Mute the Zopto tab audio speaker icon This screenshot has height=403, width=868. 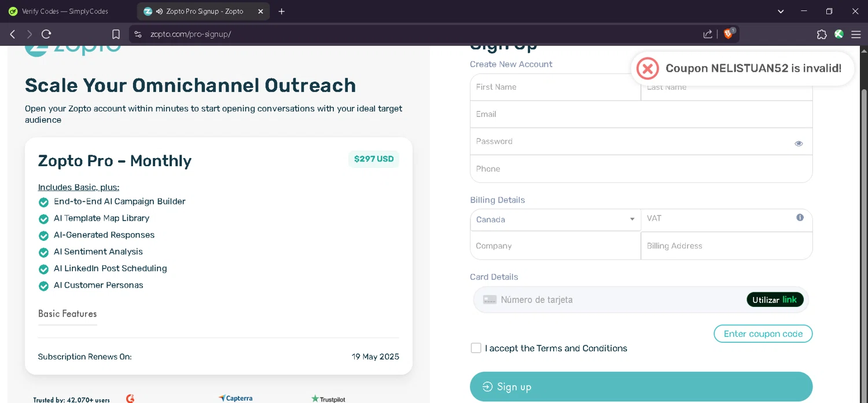(x=159, y=12)
